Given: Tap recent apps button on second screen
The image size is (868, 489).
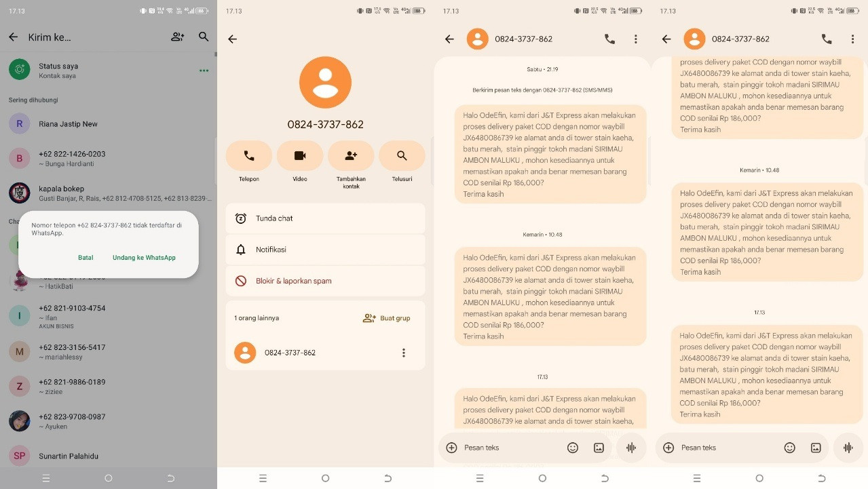Looking at the screenshot, I should pos(263,478).
